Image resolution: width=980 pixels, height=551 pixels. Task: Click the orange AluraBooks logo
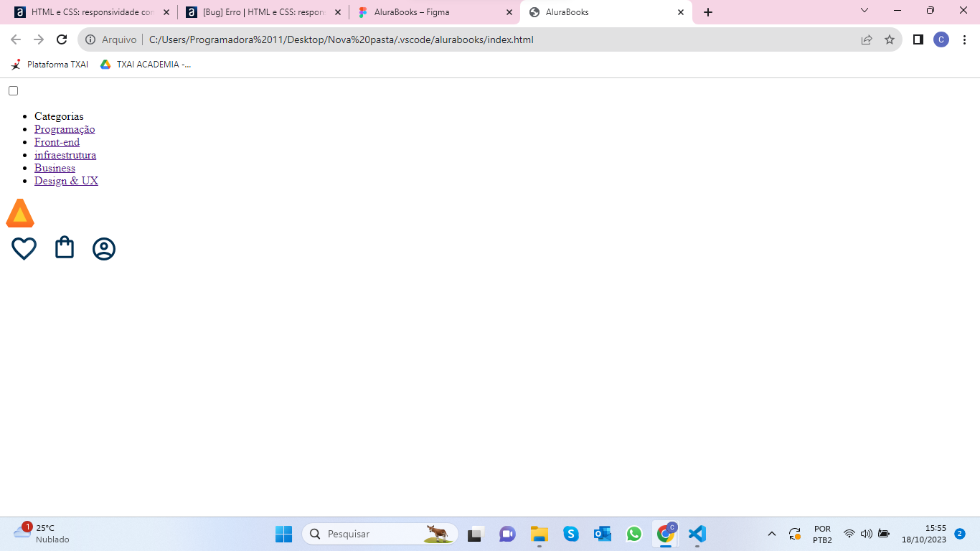click(20, 213)
